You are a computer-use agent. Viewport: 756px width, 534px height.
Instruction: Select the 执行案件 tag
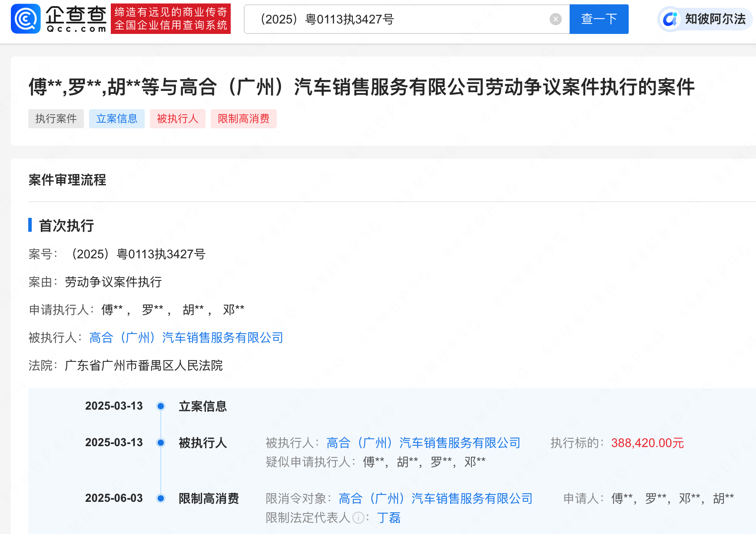pos(56,119)
